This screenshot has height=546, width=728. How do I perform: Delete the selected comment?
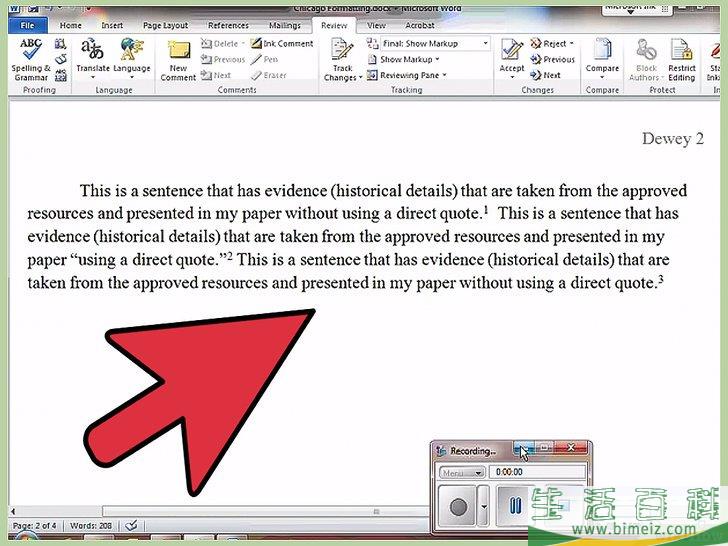[x=223, y=44]
